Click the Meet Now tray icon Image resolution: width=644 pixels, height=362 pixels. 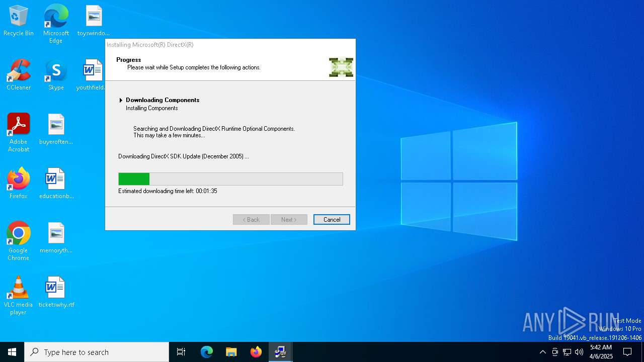[555, 352]
